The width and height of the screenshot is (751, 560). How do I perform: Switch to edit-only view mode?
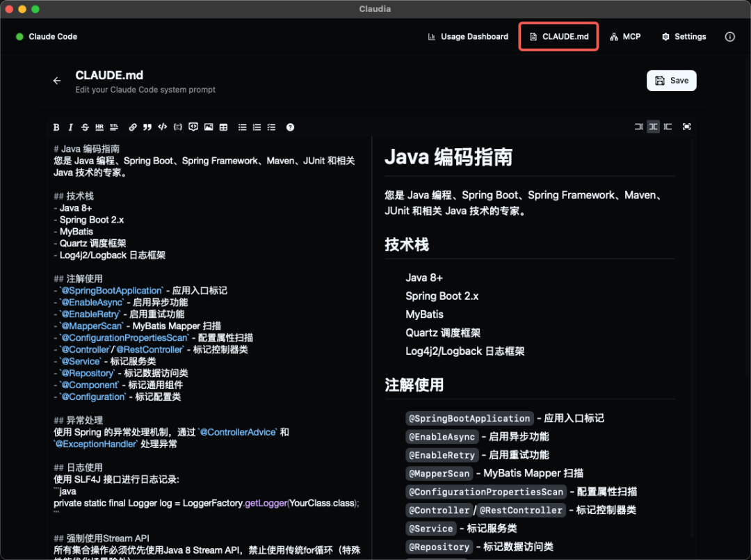[x=638, y=127]
